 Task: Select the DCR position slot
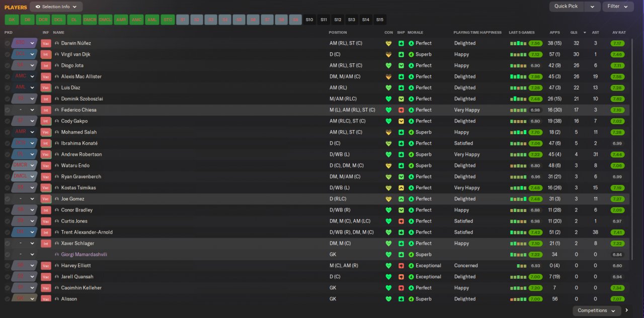43,20
